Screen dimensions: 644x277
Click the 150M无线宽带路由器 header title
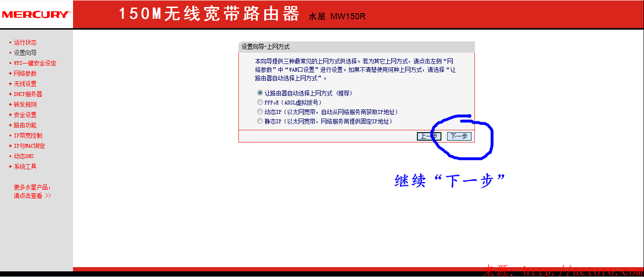[209, 14]
